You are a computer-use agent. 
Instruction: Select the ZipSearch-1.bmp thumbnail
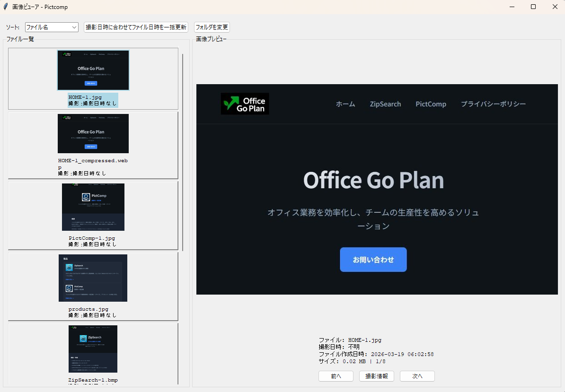(93, 349)
